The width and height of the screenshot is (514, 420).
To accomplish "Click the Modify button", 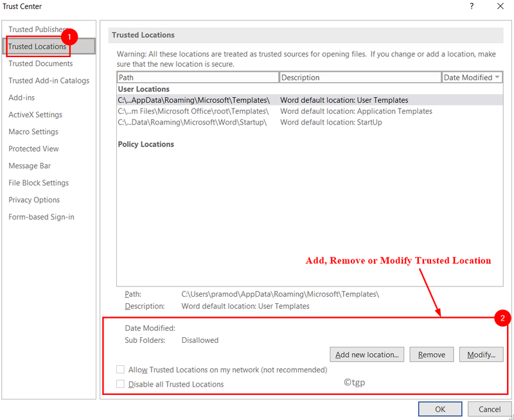I will click(481, 354).
